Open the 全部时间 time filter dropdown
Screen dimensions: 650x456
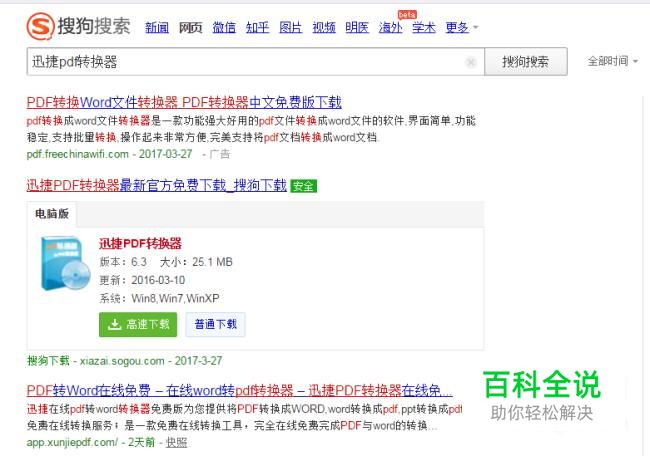pyautogui.click(x=613, y=61)
